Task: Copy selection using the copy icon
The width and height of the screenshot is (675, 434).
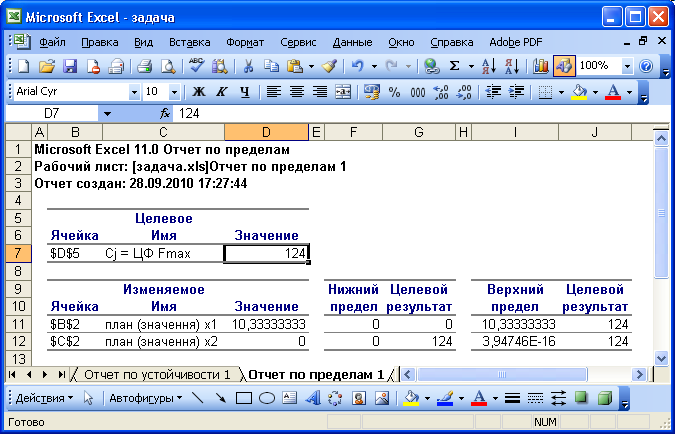Action: [x=272, y=66]
